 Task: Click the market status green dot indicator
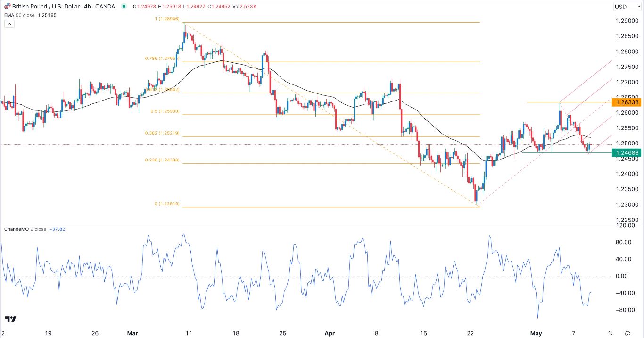123,7
